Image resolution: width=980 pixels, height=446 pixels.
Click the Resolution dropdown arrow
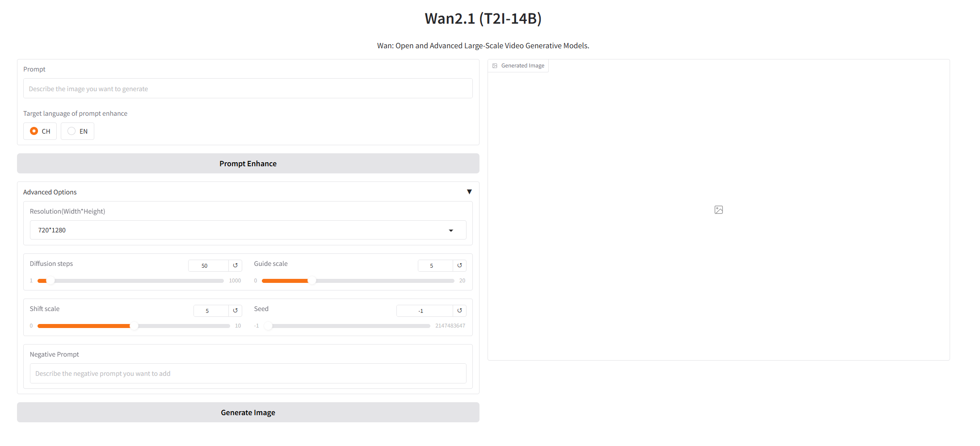451,231
